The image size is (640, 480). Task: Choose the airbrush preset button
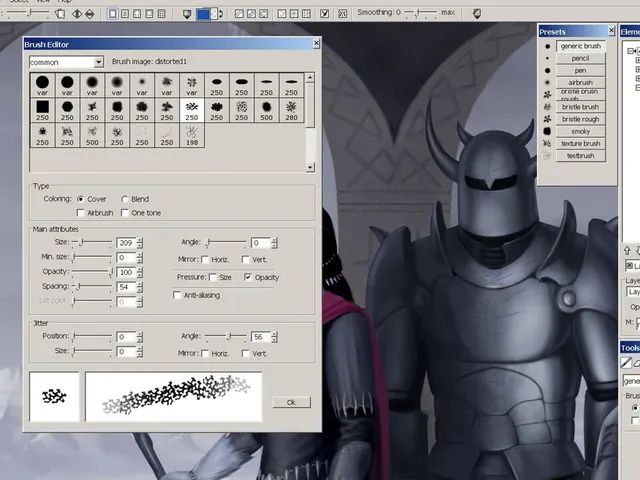pyautogui.click(x=580, y=82)
